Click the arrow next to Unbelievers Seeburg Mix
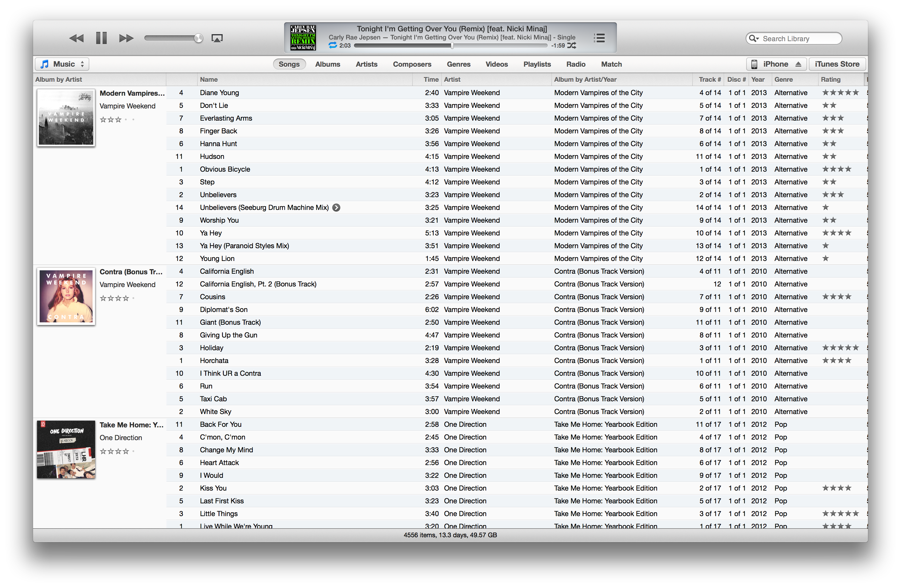901x588 pixels. click(336, 208)
